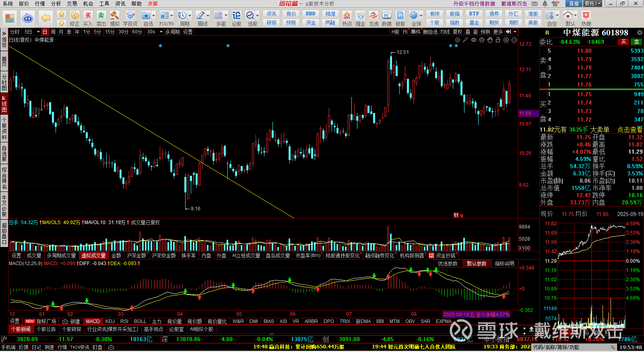The image size is (644, 352).
Task: Toggle the chart eye visibility icon
Action: pyautogui.click(x=474, y=40)
